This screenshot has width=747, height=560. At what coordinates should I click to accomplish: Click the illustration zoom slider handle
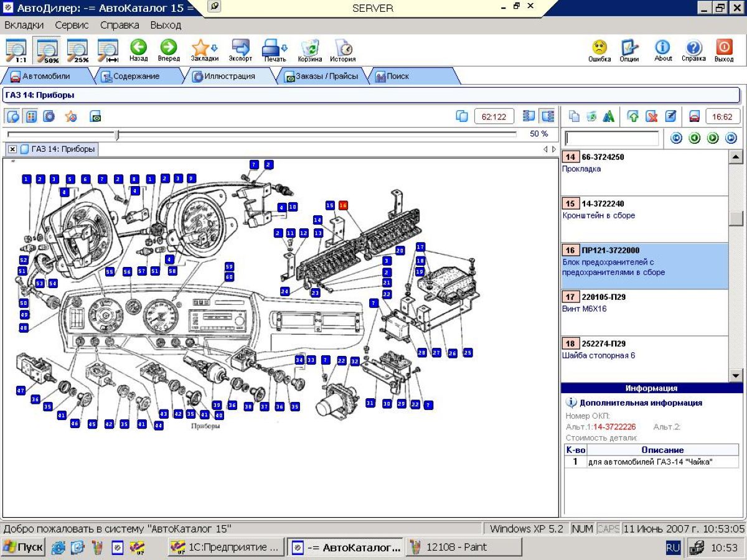point(116,134)
